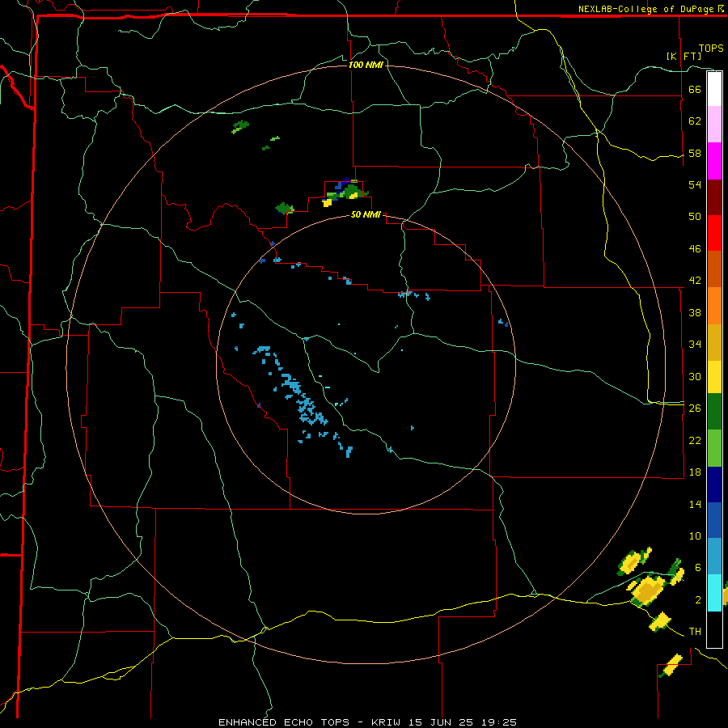Select the magenta legend color band
Viewport: 728px width, 728px height.
pyautogui.click(x=714, y=161)
